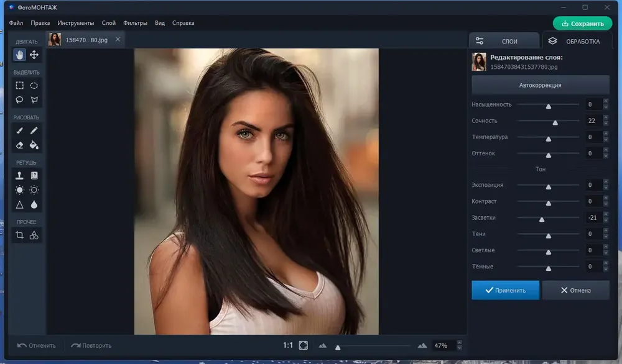This screenshot has width=622, height=364.
Task: Select the Hand pan tool
Action: tap(19, 55)
